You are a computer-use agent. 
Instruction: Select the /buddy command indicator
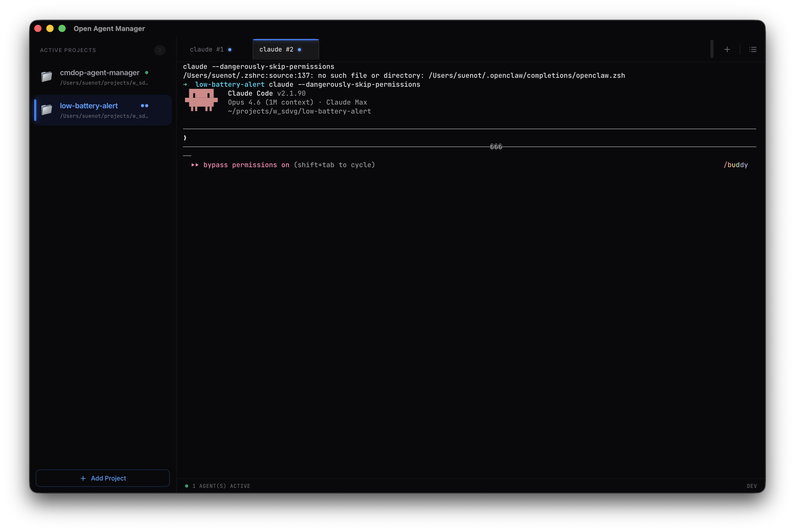point(736,165)
